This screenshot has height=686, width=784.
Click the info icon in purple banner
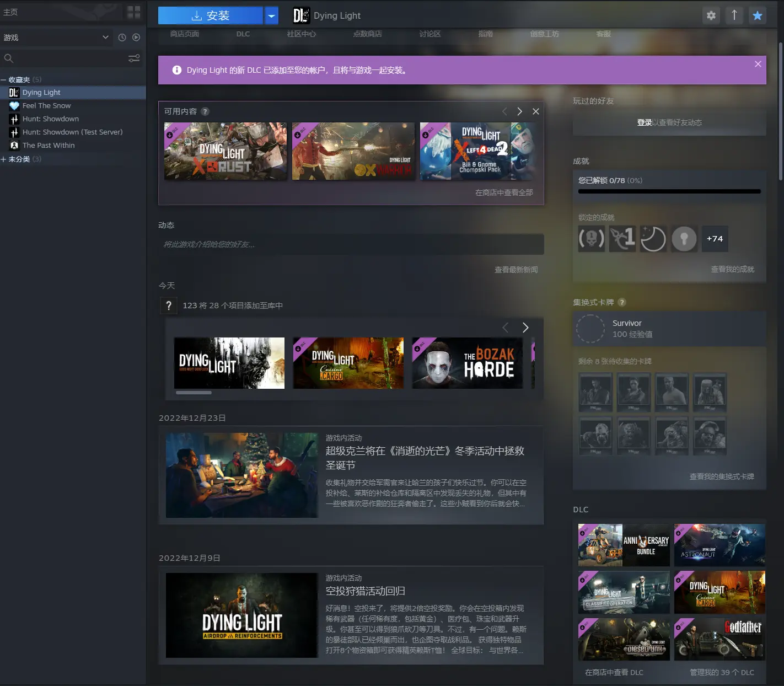point(177,70)
